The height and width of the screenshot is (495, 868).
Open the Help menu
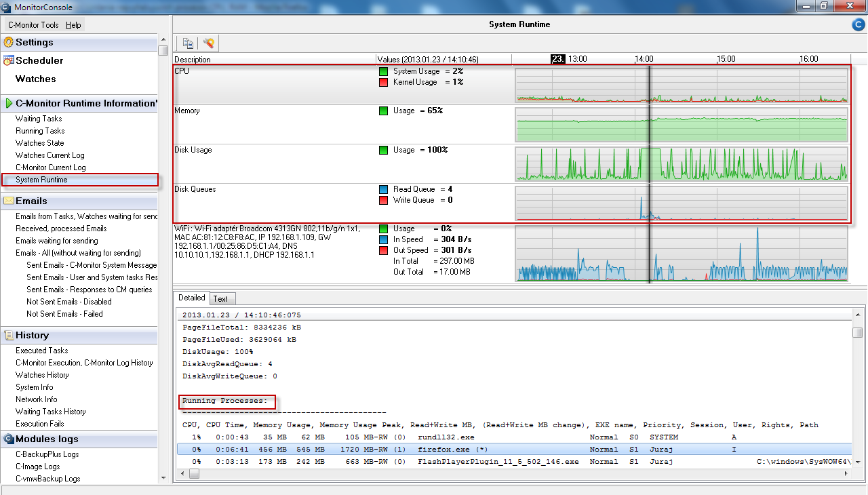pos(73,25)
